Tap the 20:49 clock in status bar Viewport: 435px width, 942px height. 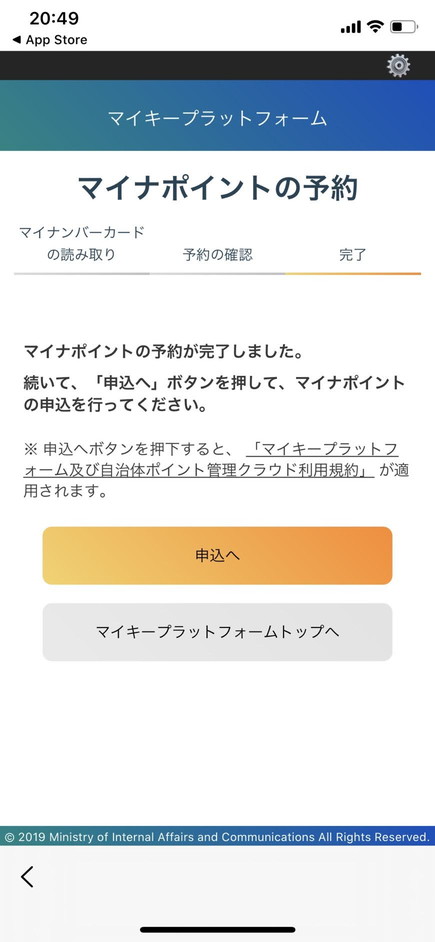[54, 19]
